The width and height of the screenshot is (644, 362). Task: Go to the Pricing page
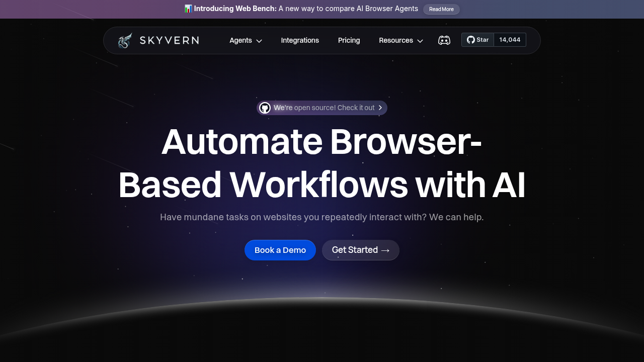tap(349, 40)
